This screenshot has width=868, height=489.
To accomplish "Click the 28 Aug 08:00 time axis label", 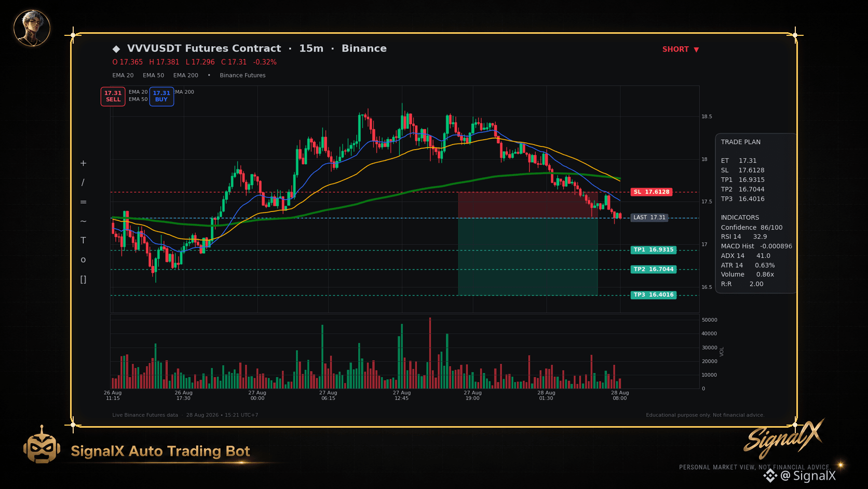I will pyautogui.click(x=620, y=395).
